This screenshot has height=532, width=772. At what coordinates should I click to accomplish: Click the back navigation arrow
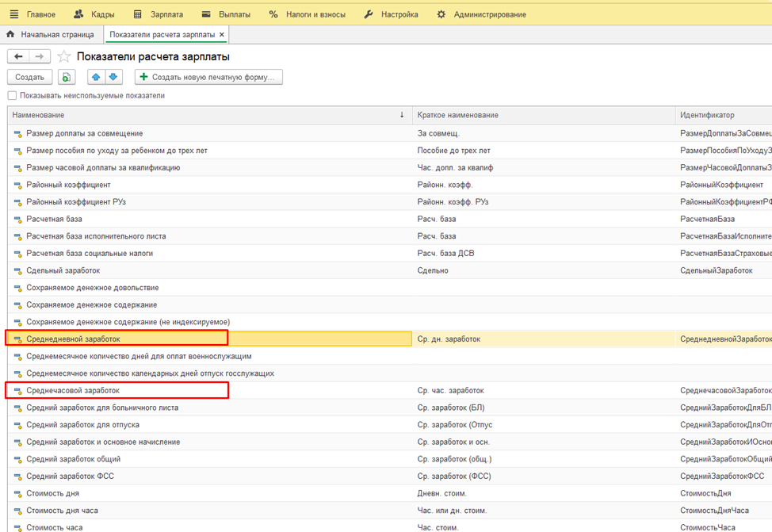(18, 56)
